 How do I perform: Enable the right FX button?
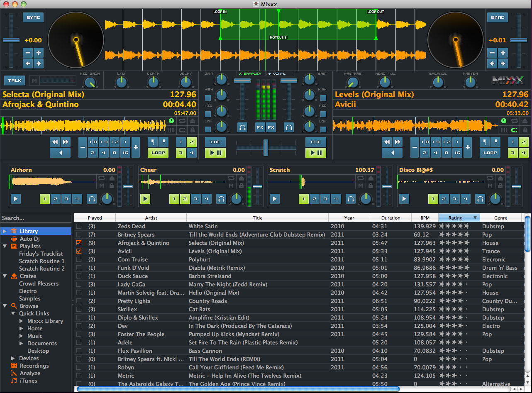pyautogui.click(x=271, y=127)
